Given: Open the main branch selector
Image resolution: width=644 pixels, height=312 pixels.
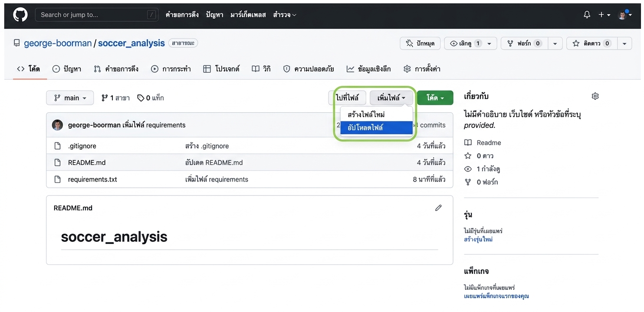Looking at the screenshot, I should point(70,98).
